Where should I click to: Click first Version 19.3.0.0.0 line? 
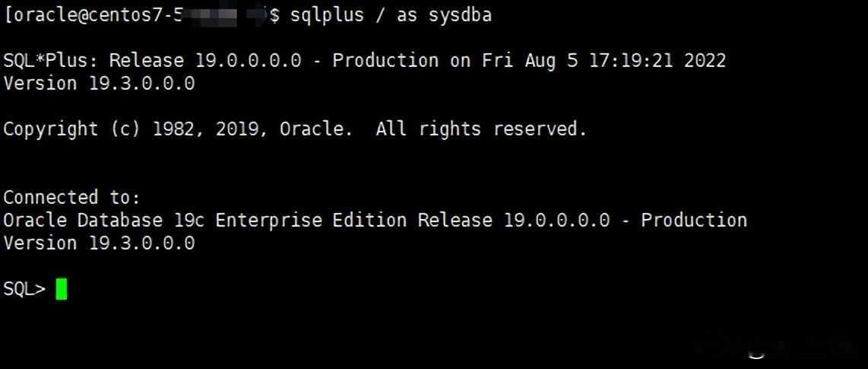pyautogui.click(x=99, y=84)
